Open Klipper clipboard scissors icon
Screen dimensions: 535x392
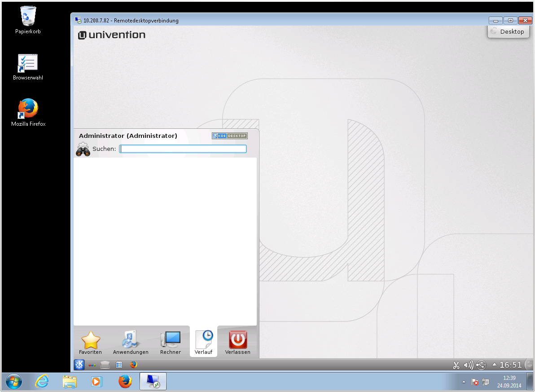coord(456,365)
